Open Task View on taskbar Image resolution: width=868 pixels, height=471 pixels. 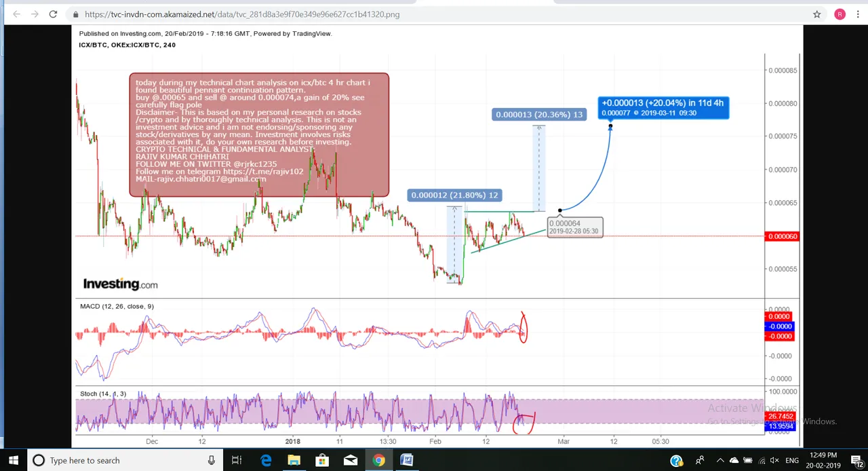(237, 460)
